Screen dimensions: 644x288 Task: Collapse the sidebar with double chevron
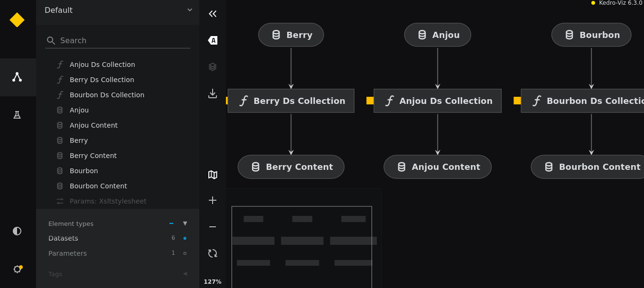coord(213,14)
